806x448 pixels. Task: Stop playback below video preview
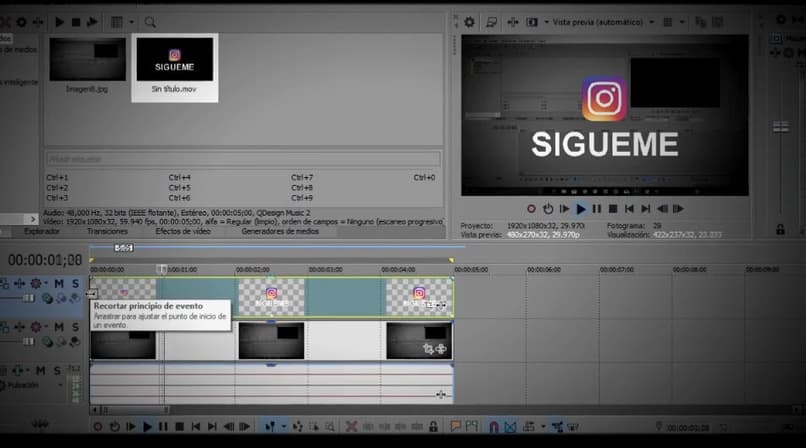coord(613,209)
